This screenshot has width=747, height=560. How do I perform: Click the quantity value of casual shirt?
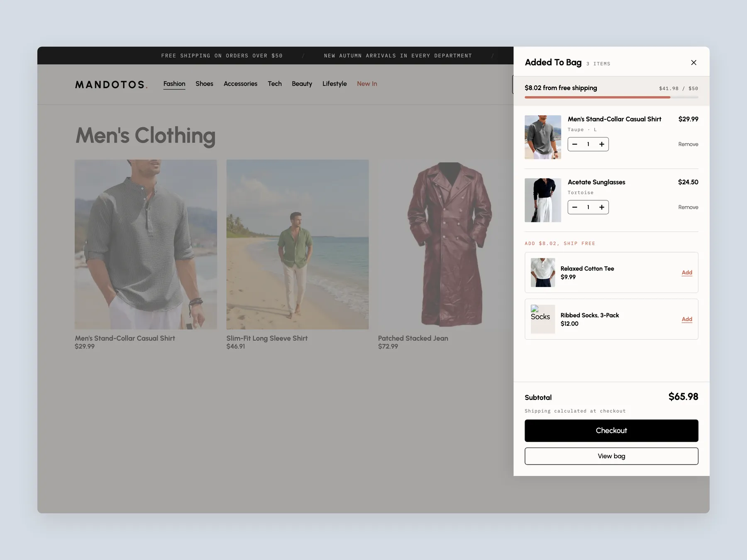[588, 144]
